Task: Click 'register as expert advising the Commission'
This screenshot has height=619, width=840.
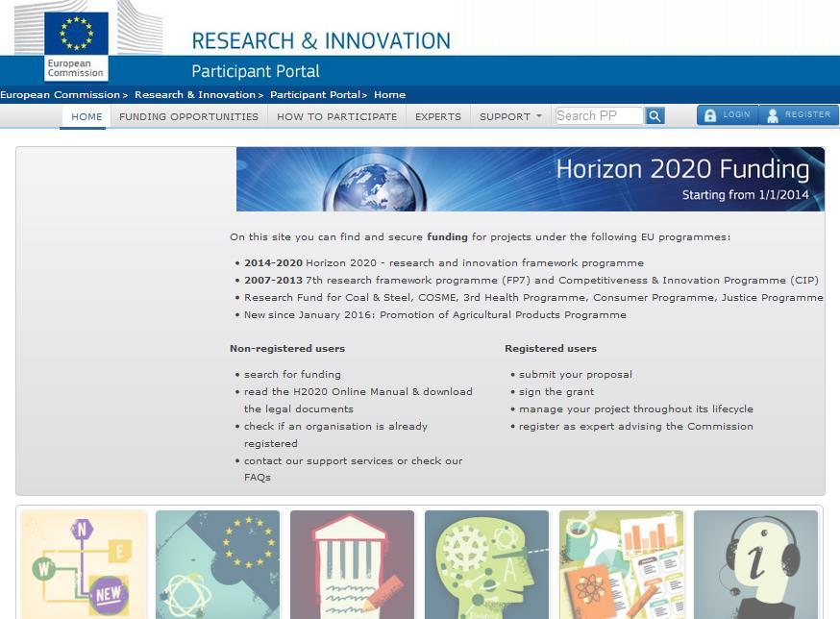Action: (x=636, y=426)
